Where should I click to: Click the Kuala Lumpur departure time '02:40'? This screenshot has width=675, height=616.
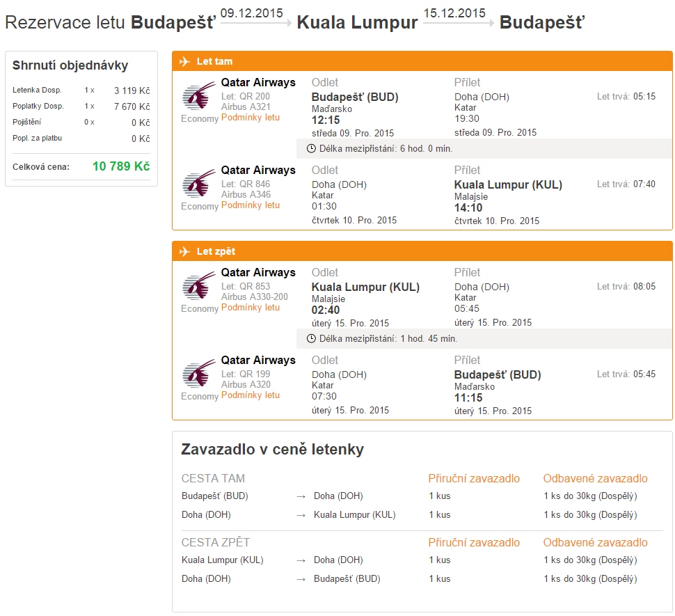pos(326,310)
